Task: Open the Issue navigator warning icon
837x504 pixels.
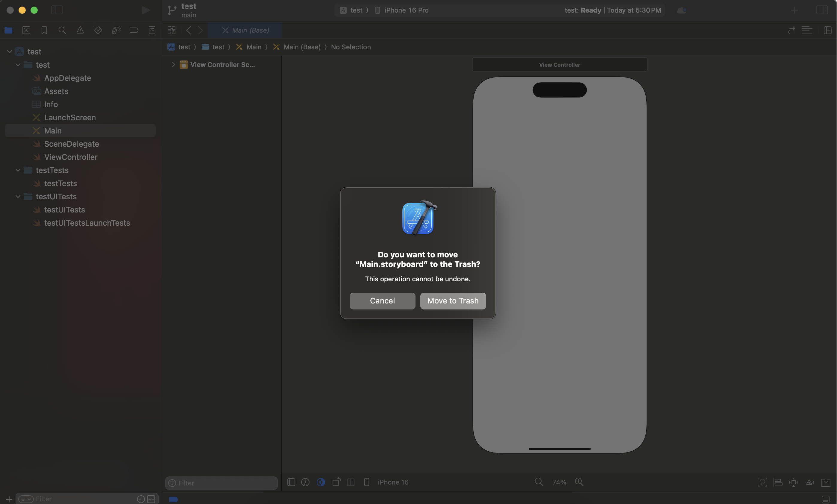Action: tap(80, 30)
